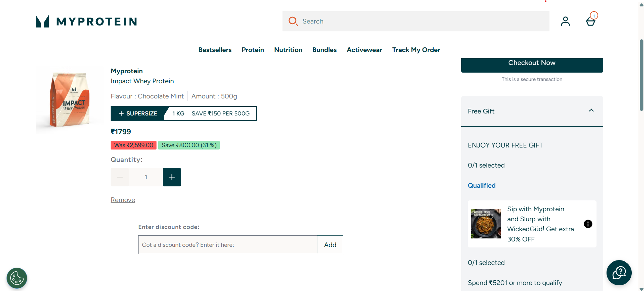This screenshot has height=291, width=644.
Task: Click the quantity value 1
Action: (146, 177)
